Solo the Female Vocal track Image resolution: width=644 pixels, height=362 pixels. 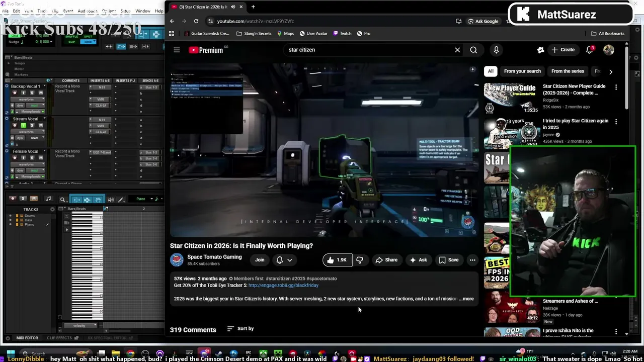click(x=32, y=158)
